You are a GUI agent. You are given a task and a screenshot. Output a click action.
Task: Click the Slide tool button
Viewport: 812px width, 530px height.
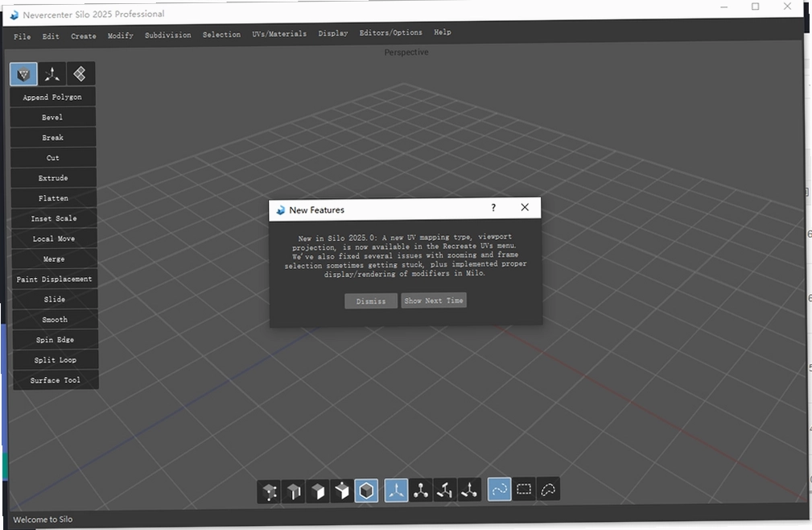click(x=55, y=299)
